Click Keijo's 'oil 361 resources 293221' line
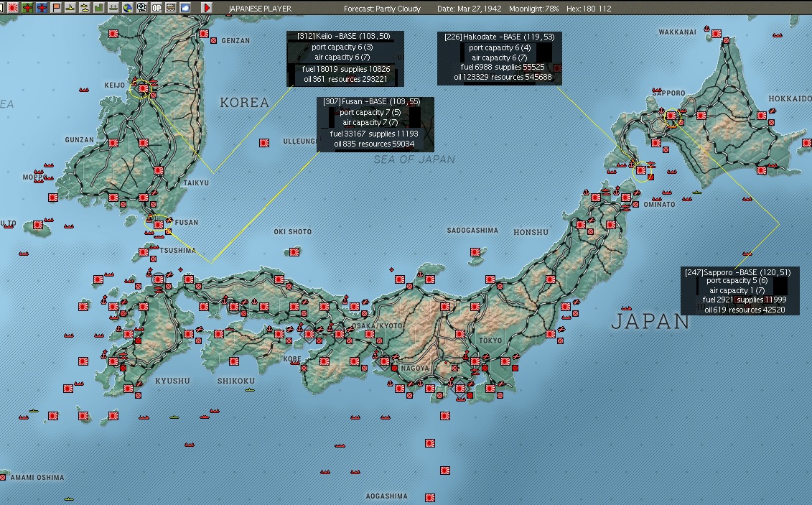This screenshot has width=812, height=505. coord(345,79)
